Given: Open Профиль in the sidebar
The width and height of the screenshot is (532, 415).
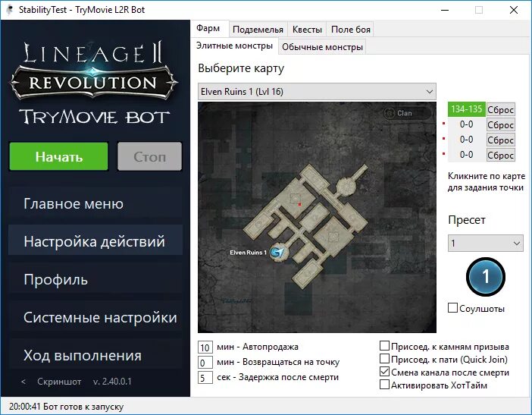Looking at the screenshot, I should click(x=95, y=279).
